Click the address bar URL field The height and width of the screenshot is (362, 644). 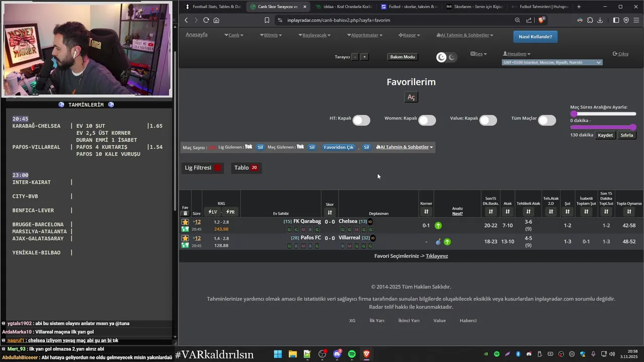[392, 20]
